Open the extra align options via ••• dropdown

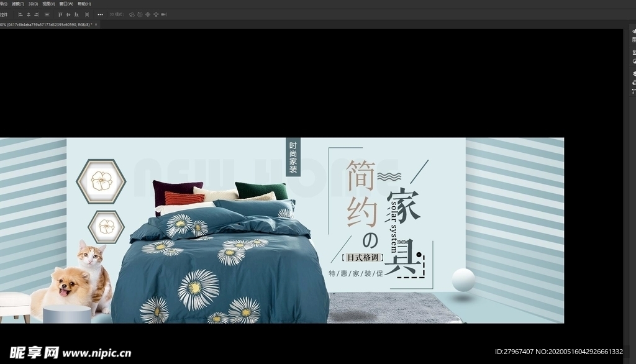tap(100, 14)
